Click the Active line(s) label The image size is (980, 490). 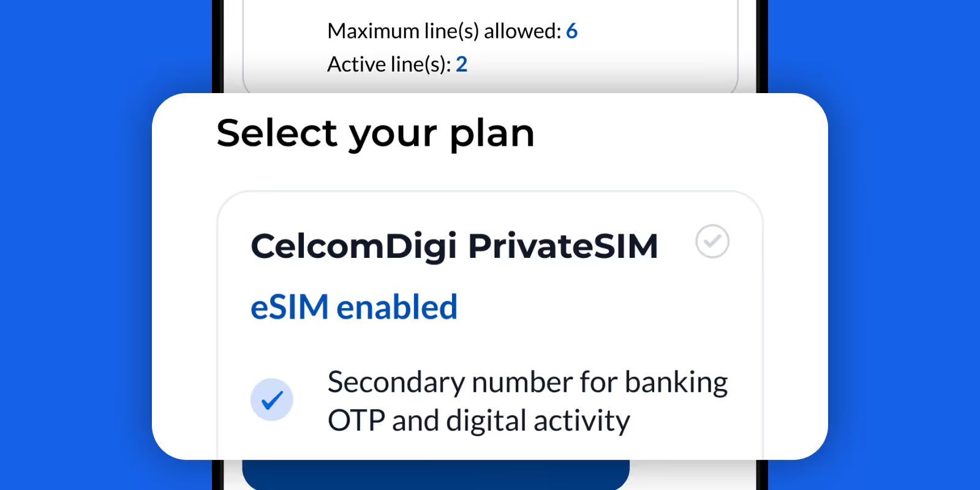click(x=389, y=64)
